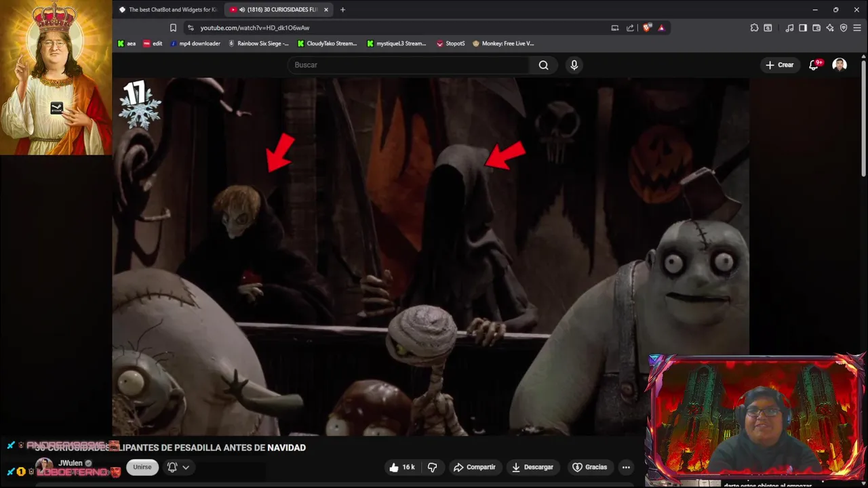Click the page vertical scrollbar
Viewport: 868px width, 488px height.
coord(863,119)
